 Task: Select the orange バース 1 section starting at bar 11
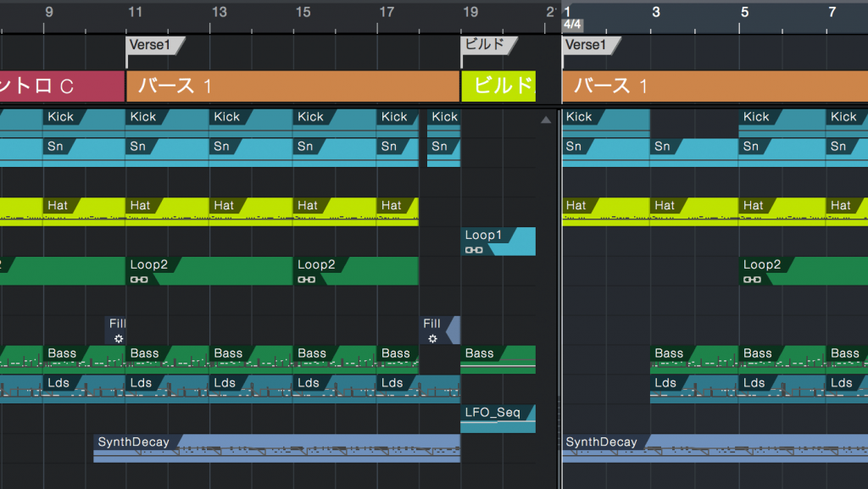click(x=292, y=86)
